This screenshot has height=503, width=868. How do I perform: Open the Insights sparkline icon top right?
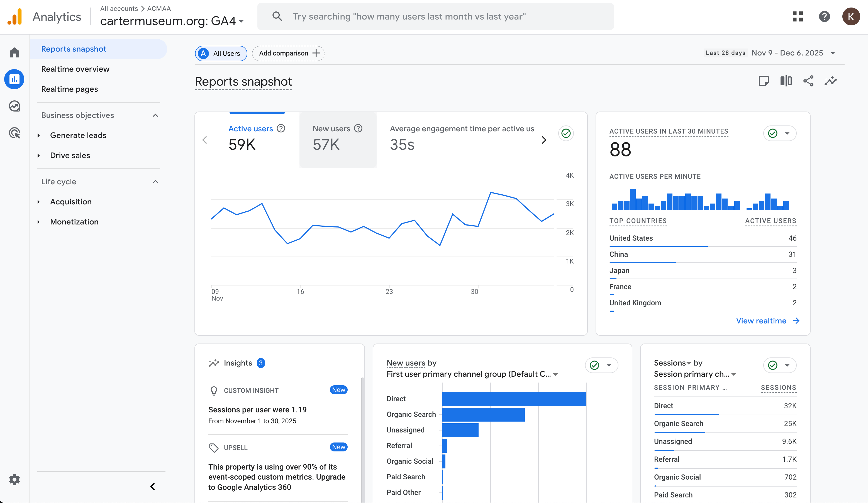830,81
